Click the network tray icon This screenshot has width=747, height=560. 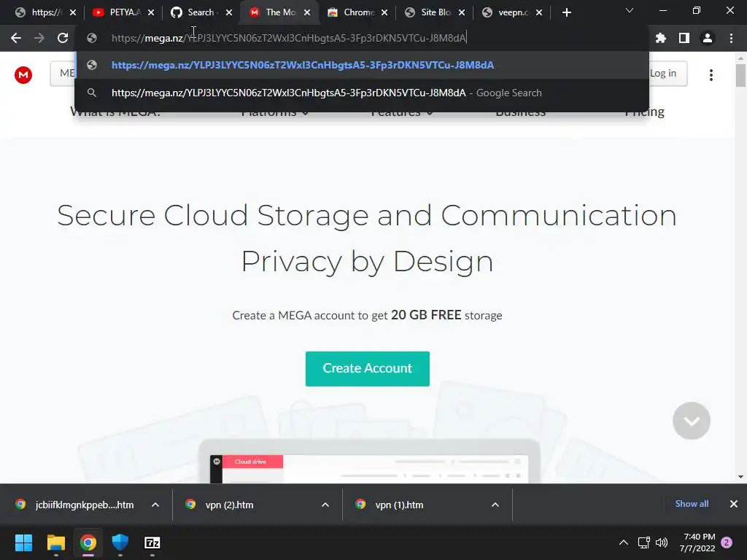pos(643,542)
